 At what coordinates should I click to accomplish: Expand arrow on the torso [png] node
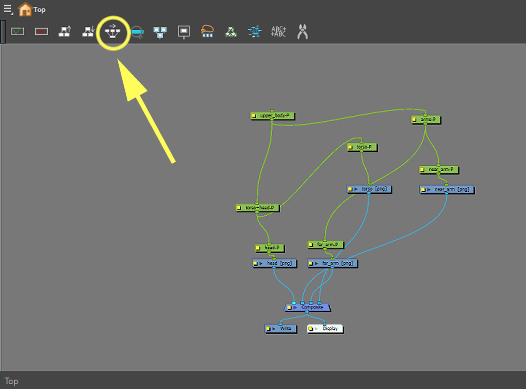coord(356,189)
